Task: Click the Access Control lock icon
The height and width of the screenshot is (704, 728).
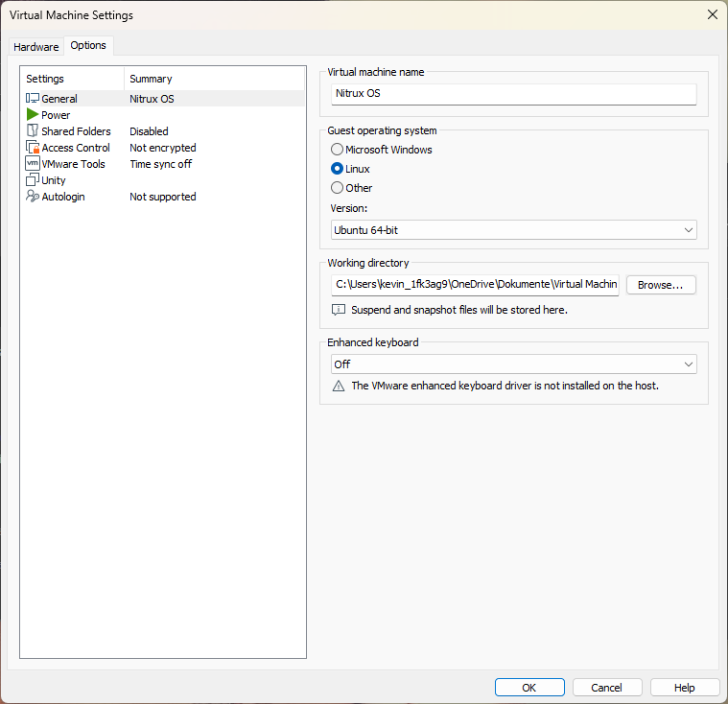Action: (33, 147)
